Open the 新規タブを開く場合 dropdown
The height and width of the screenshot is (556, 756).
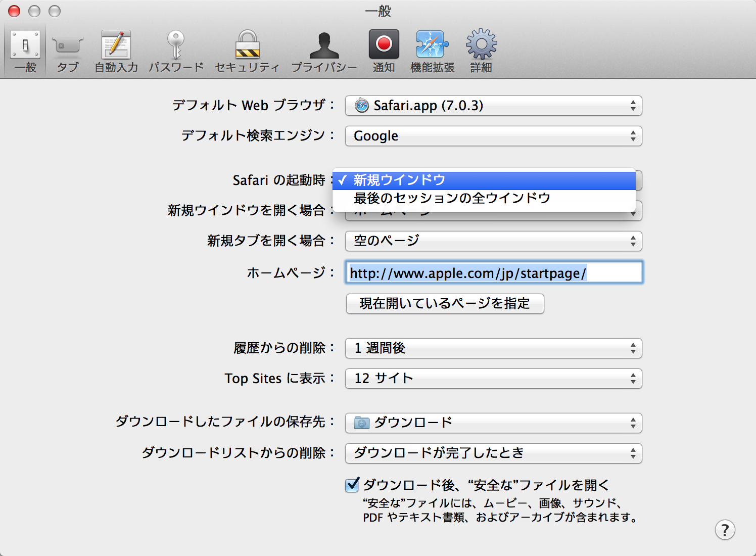point(493,241)
